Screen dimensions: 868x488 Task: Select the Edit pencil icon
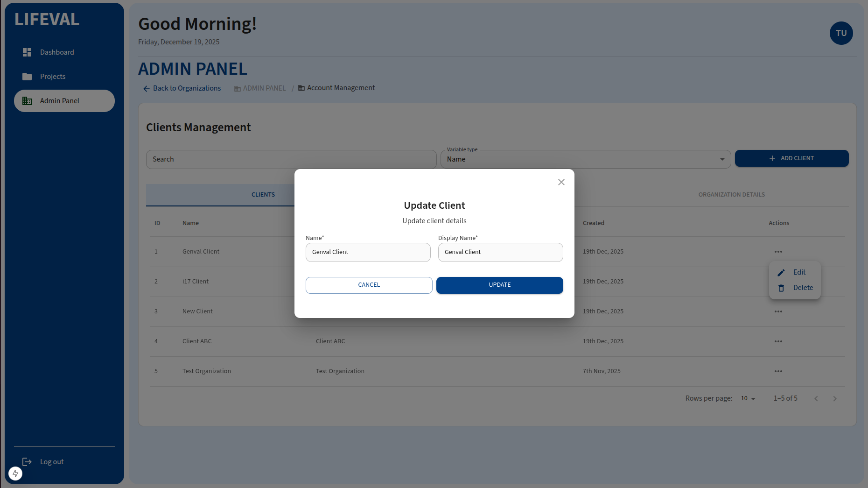781,272
